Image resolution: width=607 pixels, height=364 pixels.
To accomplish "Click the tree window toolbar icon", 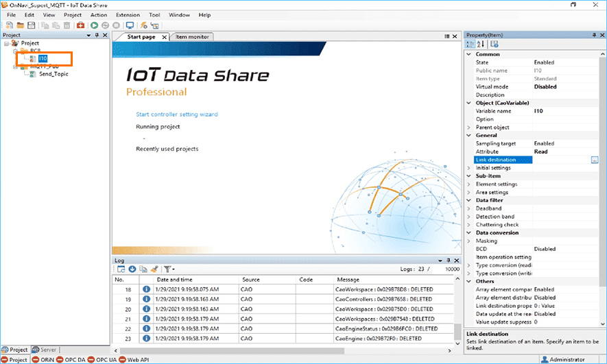I will pyautogui.click(x=154, y=25).
